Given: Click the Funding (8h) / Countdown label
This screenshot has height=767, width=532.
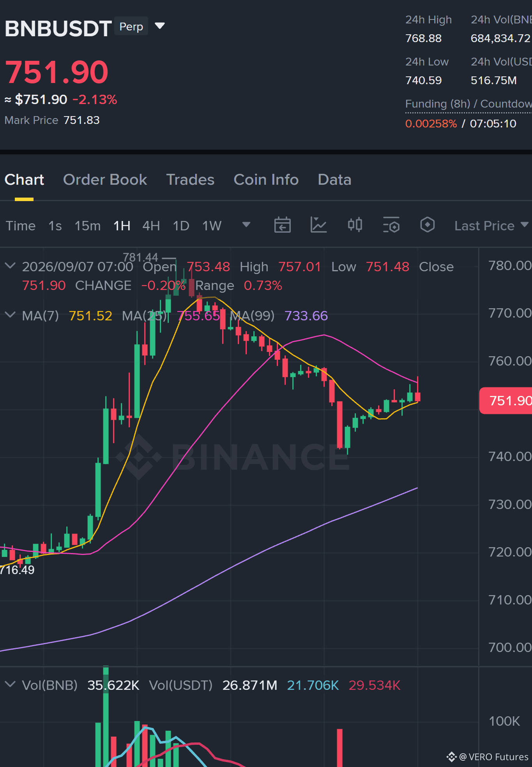Looking at the screenshot, I should 468,104.
